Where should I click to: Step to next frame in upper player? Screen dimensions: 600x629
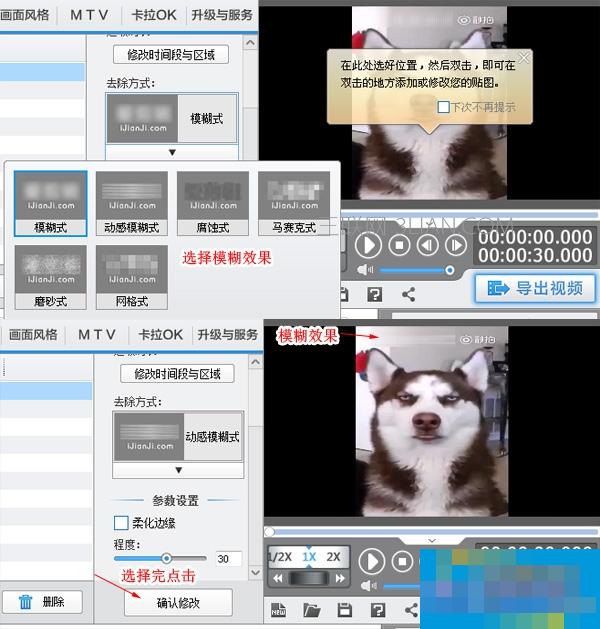tap(456, 245)
